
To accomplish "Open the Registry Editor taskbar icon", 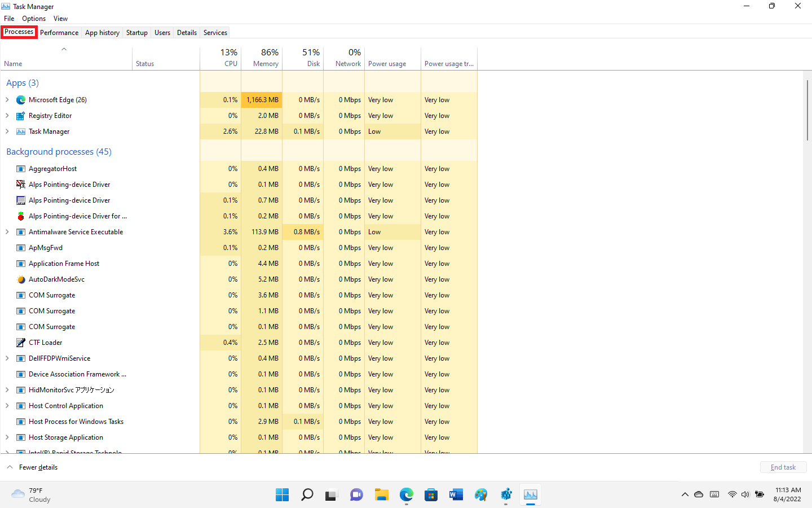I will pyautogui.click(x=506, y=495).
